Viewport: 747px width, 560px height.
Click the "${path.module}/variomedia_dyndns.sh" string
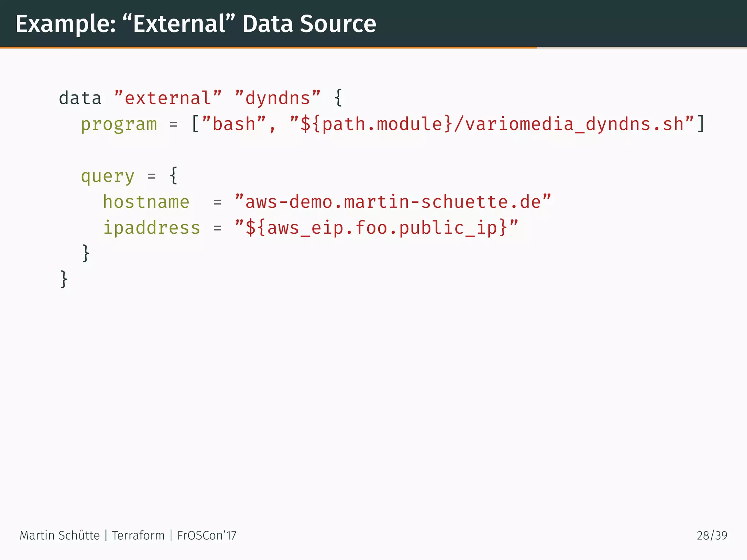(492, 124)
